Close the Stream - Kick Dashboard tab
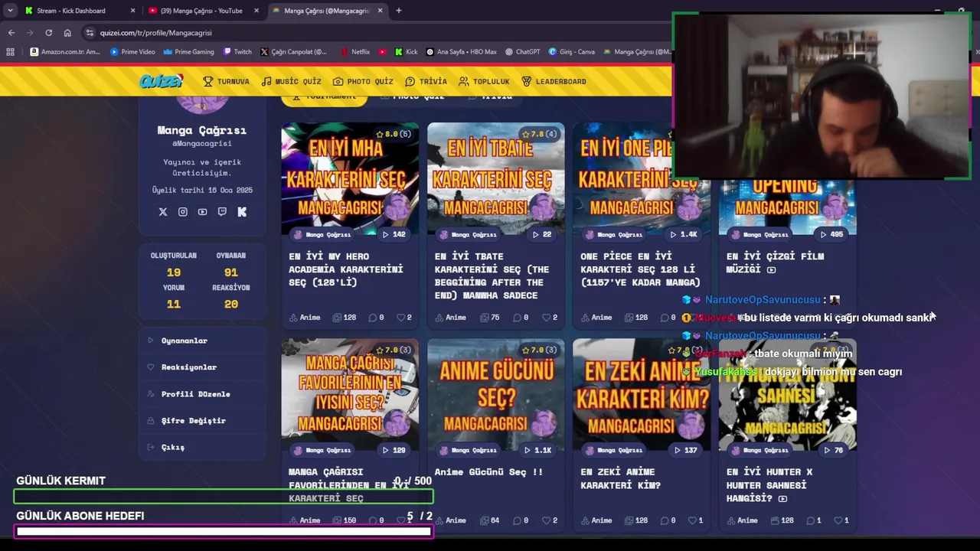 point(132,11)
